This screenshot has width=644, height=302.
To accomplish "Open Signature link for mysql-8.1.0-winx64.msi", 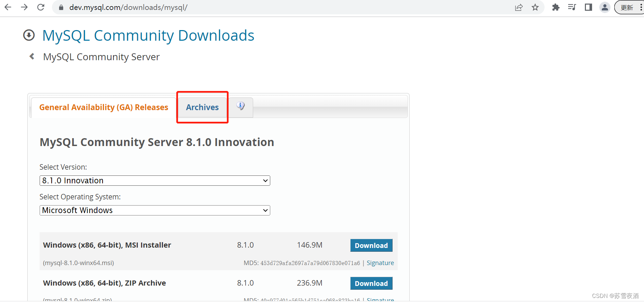I will pos(380,263).
